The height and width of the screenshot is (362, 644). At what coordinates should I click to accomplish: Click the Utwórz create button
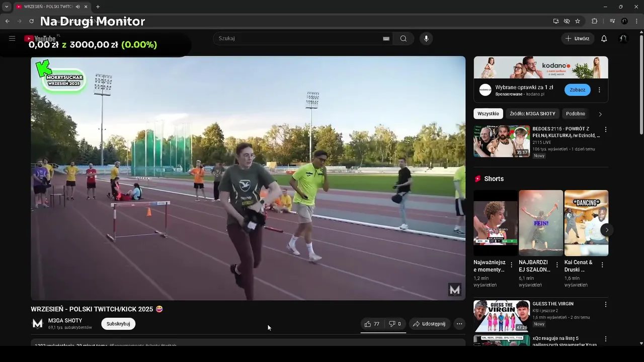pos(578,39)
